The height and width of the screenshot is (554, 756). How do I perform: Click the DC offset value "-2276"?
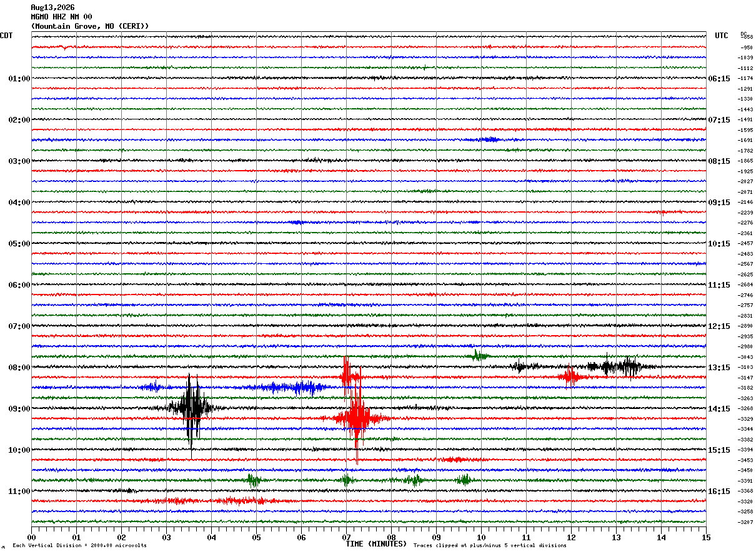(745, 223)
